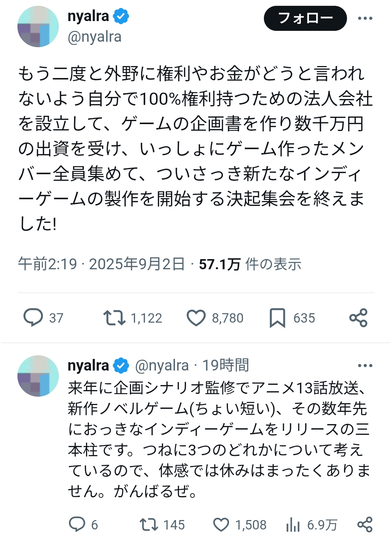Viewport: 392px width, 544px height.
Task: Click the @nyalra handle in header
Action: click(94, 37)
